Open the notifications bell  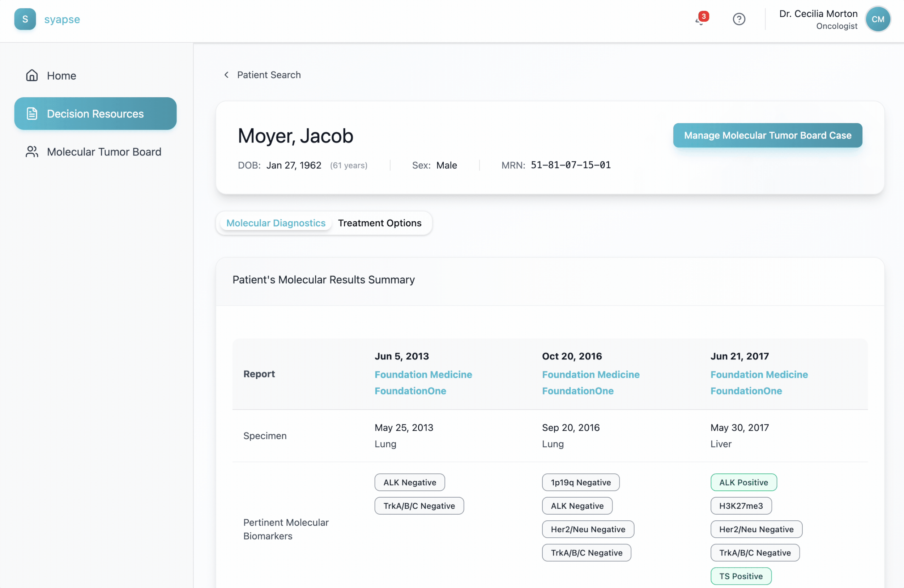[x=700, y=19]
